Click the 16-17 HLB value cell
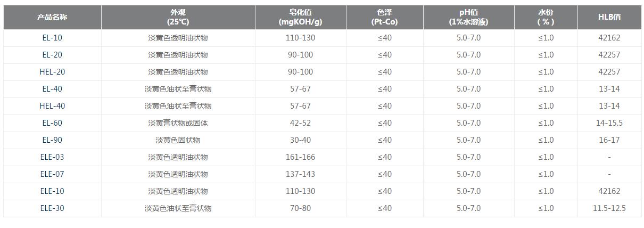 (x=609, y=140)
